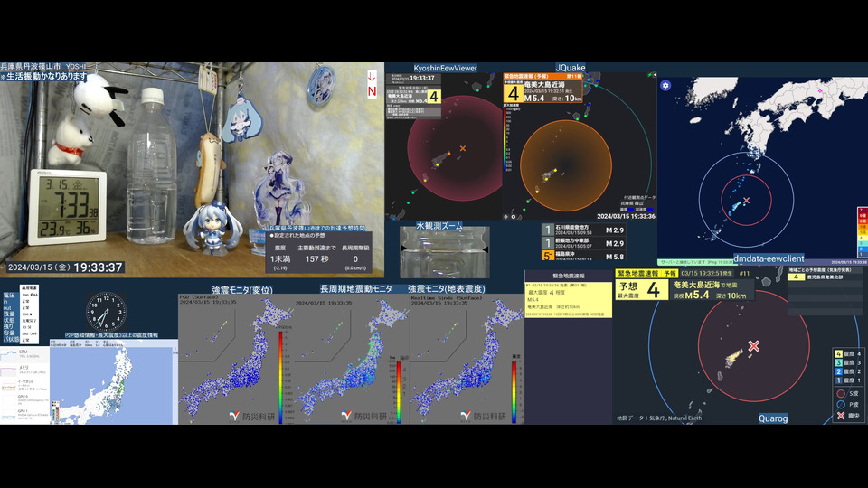Click the water bottle zoom camera view
This screenshot has width=868, height=488.
click(x=445, y=252)
